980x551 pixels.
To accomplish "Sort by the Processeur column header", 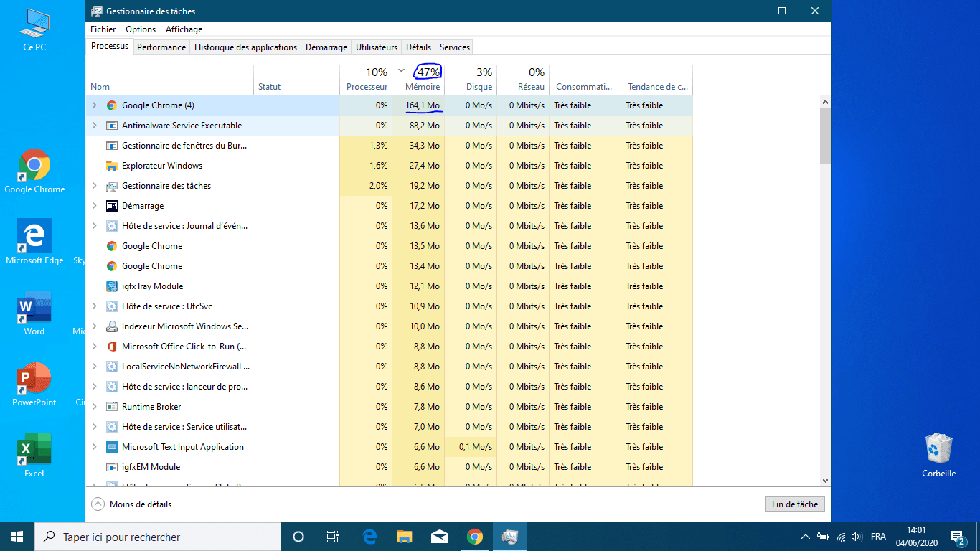I will coord(366,79).
